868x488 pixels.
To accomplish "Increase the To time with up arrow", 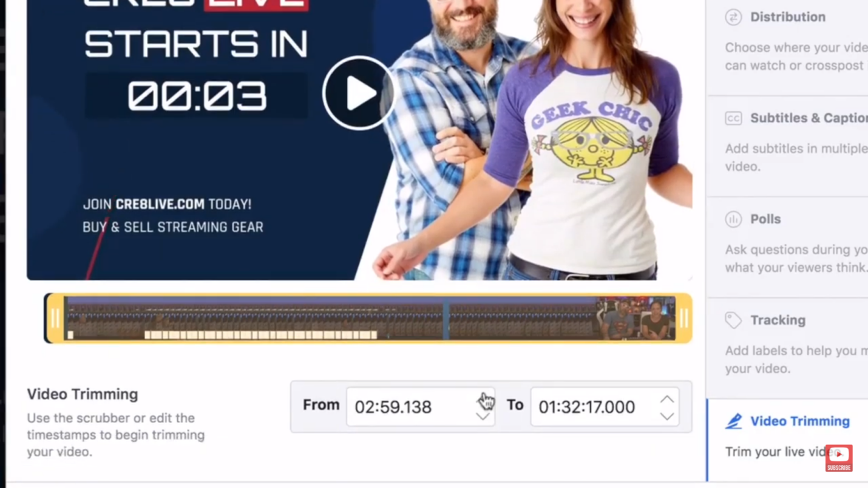I will pos(667,399).
